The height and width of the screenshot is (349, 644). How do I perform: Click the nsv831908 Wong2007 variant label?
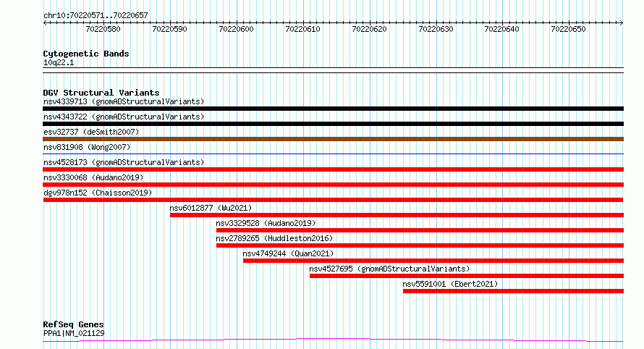tap(87, 147)
